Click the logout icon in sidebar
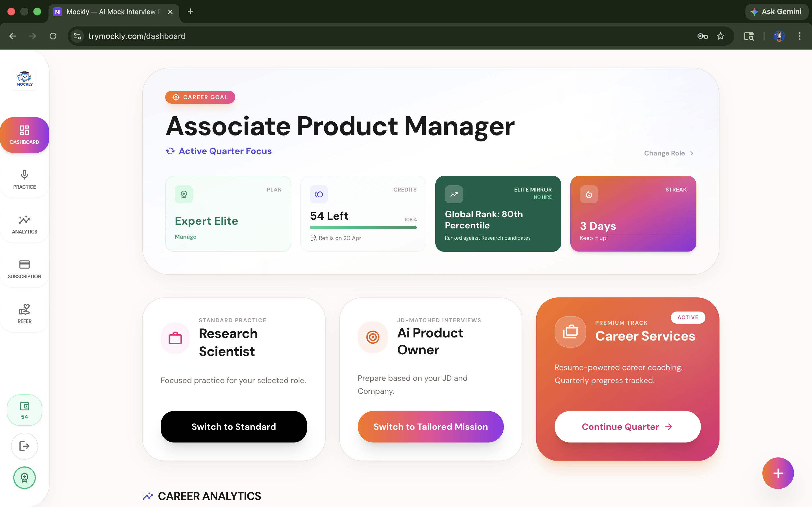Viewport: 812px width, 507px height. 25,446
